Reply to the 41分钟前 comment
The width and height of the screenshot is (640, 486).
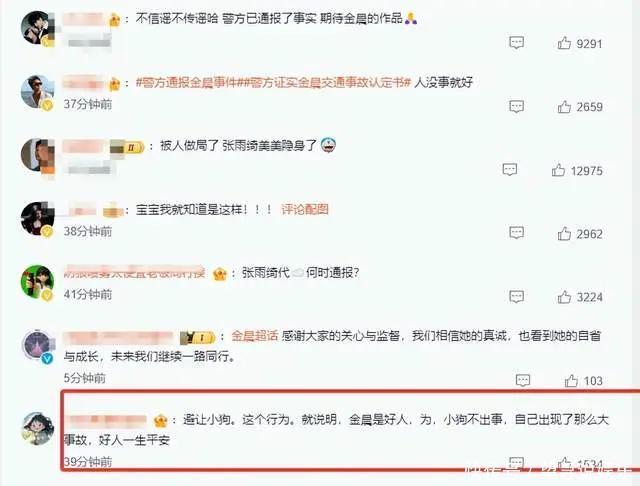pyautogui.click(x=516, y=297)
